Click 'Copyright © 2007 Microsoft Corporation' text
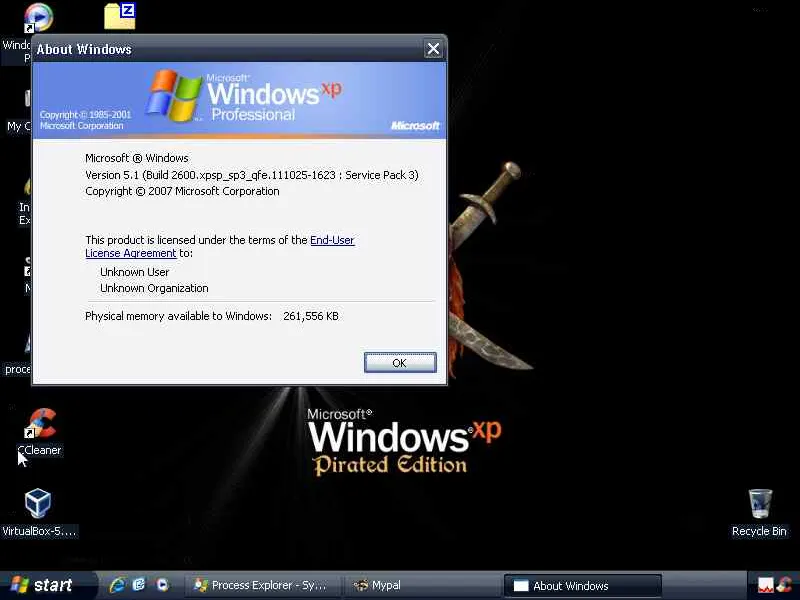Viewport: 800px width, 600px height. (x=182, y=191)
